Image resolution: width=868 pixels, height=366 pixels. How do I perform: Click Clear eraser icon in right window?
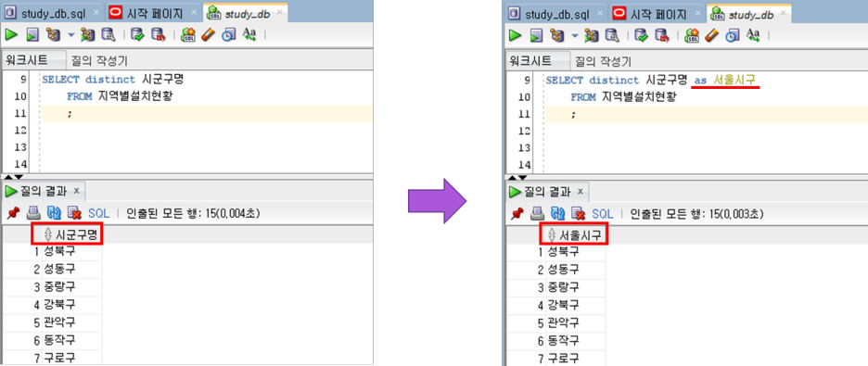[x=711, y=35]
